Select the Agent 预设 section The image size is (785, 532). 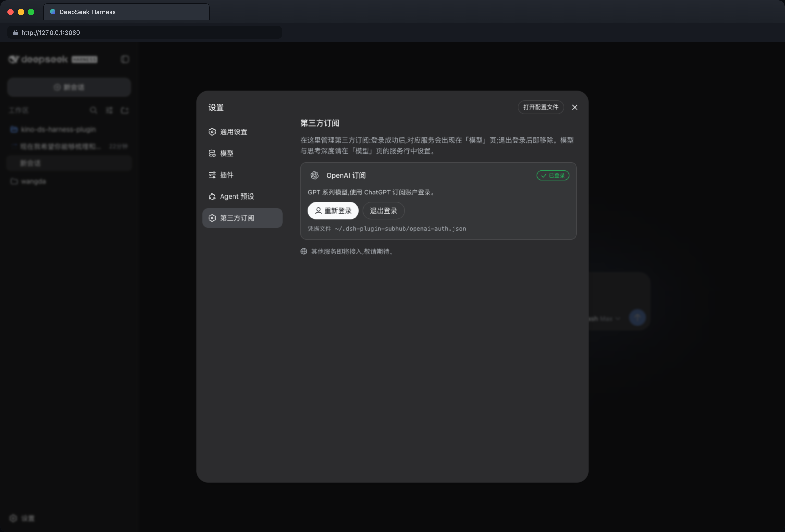(x=242, y=197)
